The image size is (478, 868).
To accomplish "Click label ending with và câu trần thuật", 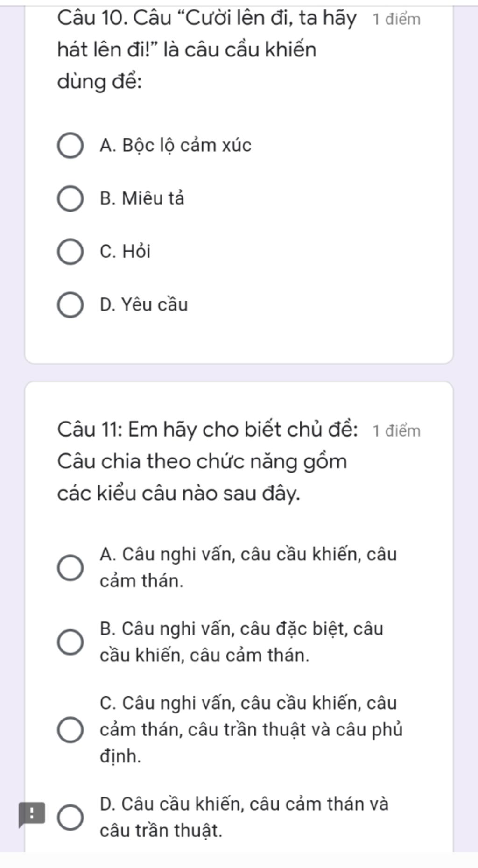I will pyautogui.click(x=244, y=818).
